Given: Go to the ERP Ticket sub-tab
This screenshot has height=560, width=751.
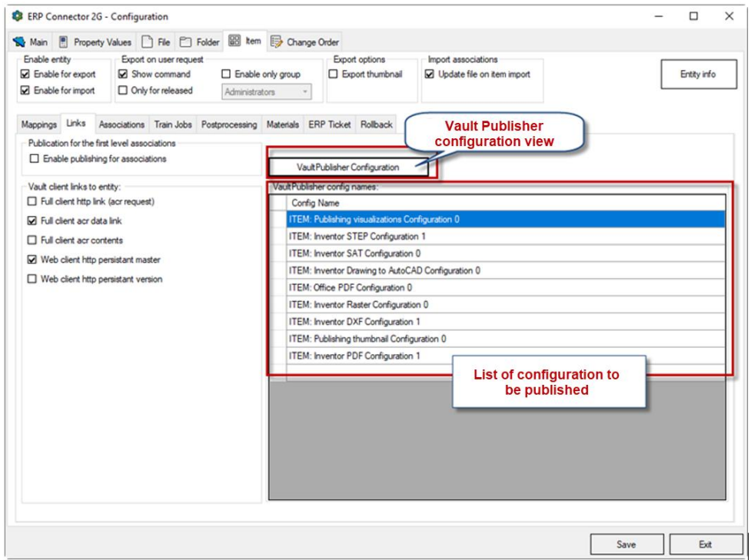Looking at the screenshot, I should pos(329,124).
